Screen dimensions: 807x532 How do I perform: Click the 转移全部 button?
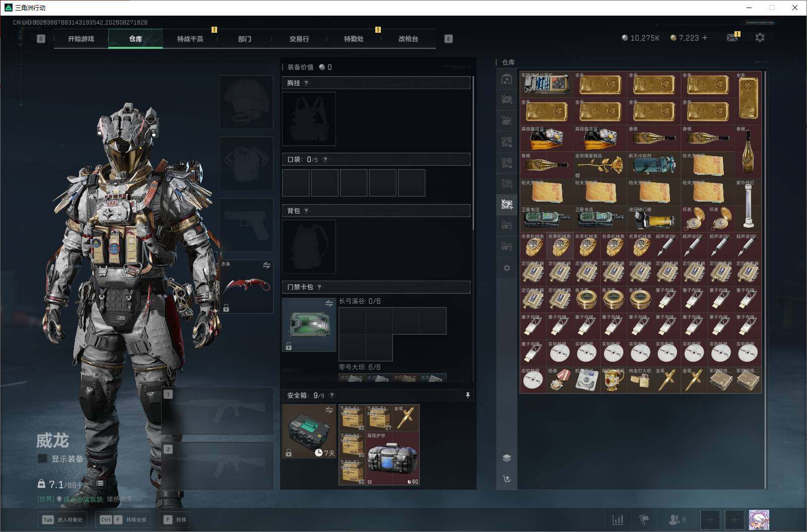pyautogui.click(x=123, y=520)
